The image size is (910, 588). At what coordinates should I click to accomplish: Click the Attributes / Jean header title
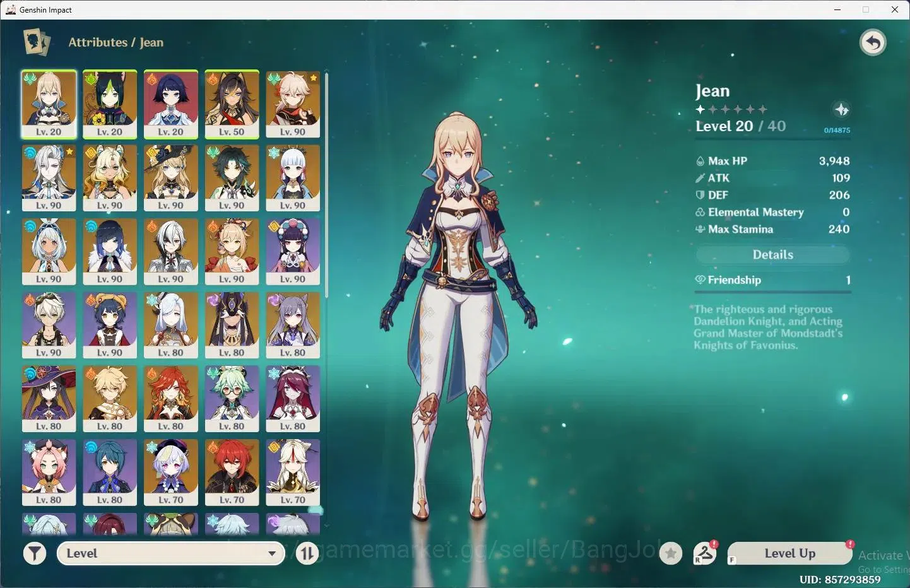[x=116, y=42]
